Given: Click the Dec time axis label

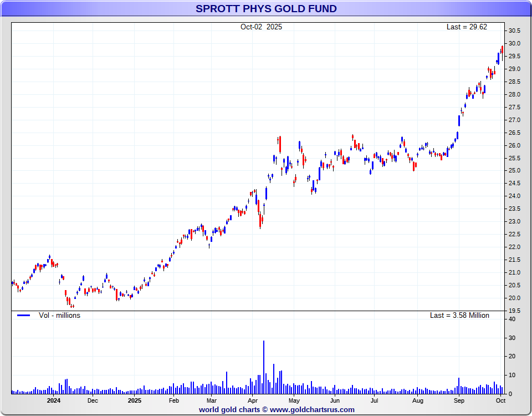Looking at the screenshot, I should point(93,400).
